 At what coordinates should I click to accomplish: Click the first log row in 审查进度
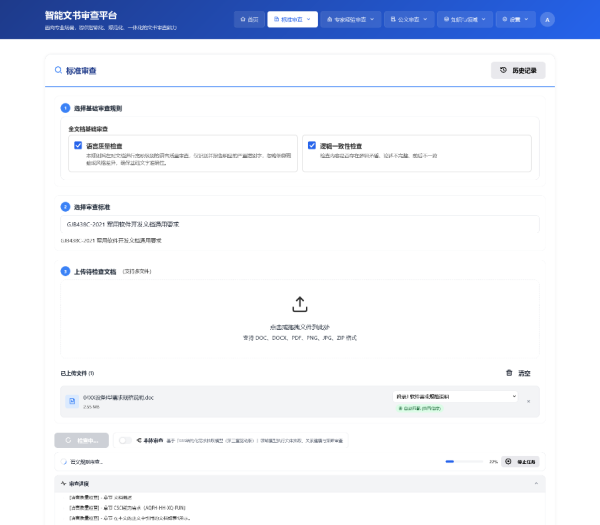[x=101, y=497]
